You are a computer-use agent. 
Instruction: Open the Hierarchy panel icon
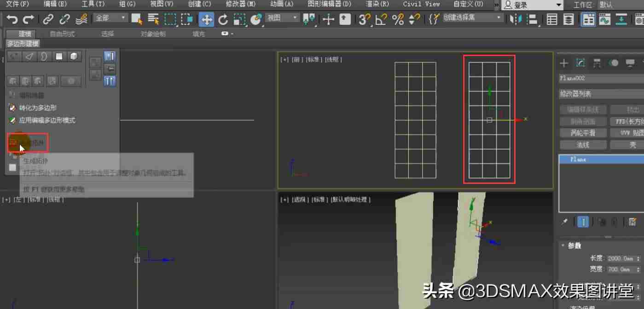coord(597,63)
